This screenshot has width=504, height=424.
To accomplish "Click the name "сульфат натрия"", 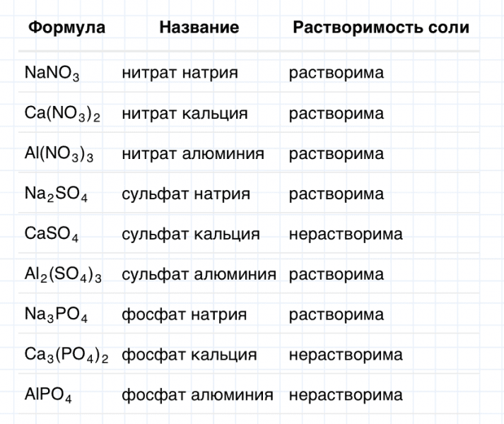I will (186, 194).
